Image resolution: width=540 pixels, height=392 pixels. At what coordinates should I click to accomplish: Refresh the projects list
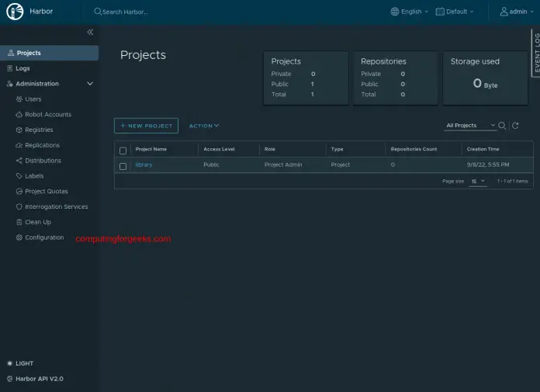[515, 126]
